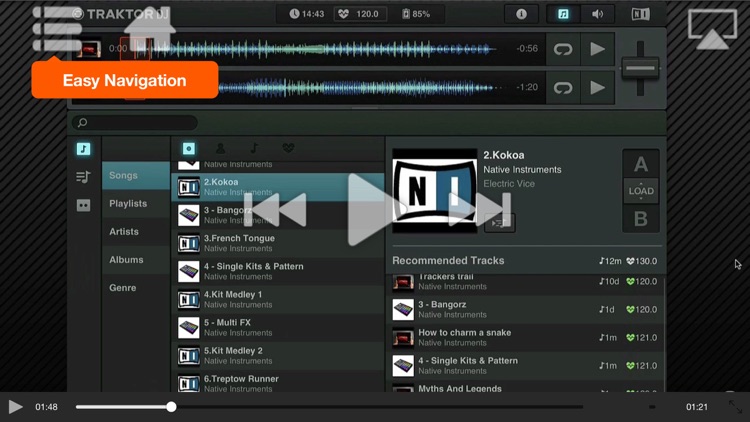
Task: Click the speaker volume icon in header
Action: 597,14
